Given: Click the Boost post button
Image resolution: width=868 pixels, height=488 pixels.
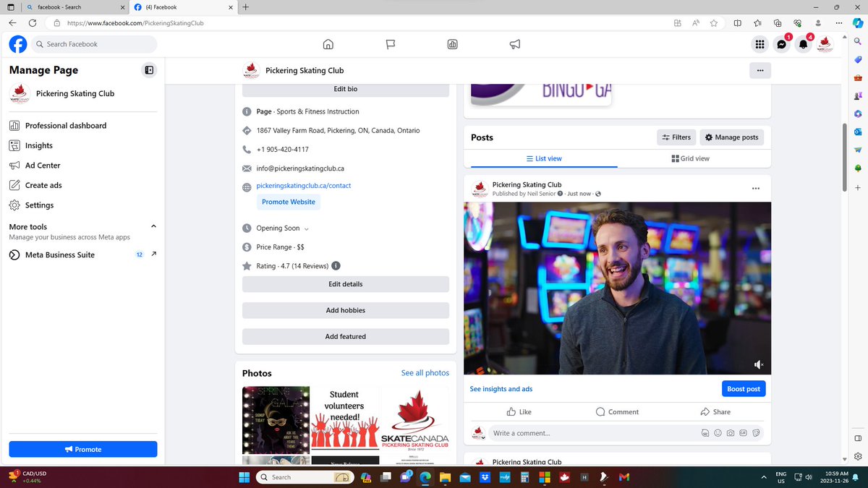Looking at the screenshot, I should [744, 389].
